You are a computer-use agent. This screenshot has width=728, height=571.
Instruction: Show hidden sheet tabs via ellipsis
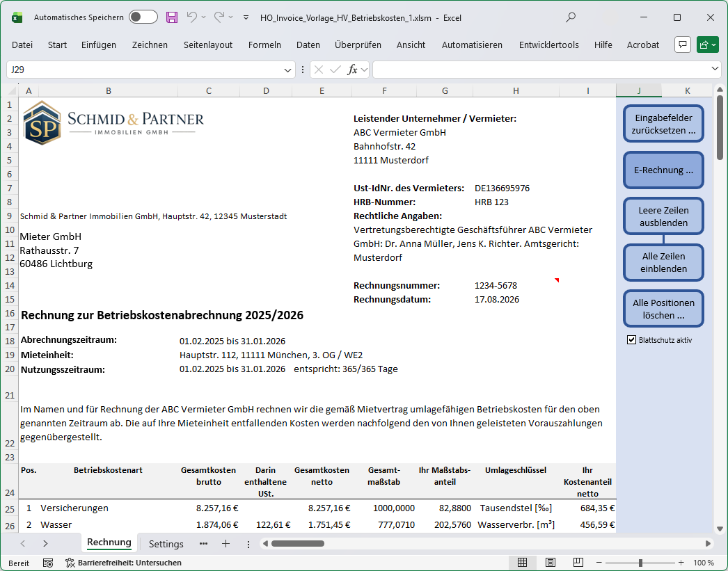pos(203,544)
